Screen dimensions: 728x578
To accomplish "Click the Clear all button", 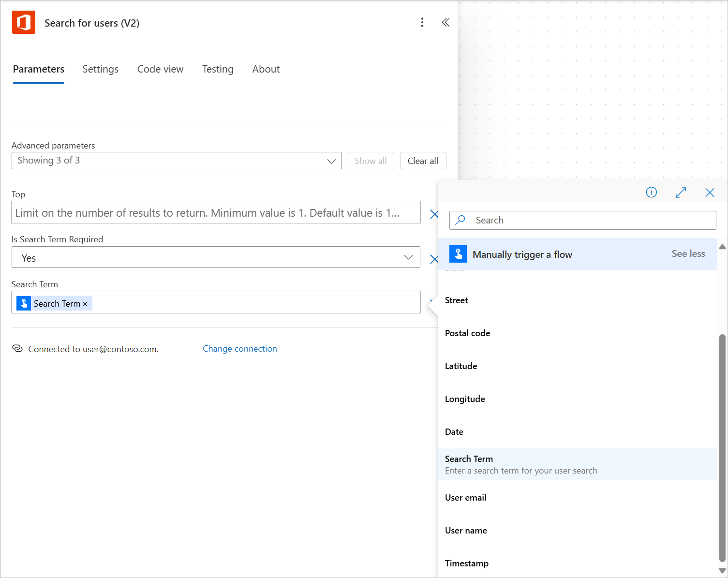I will (423, 161).
